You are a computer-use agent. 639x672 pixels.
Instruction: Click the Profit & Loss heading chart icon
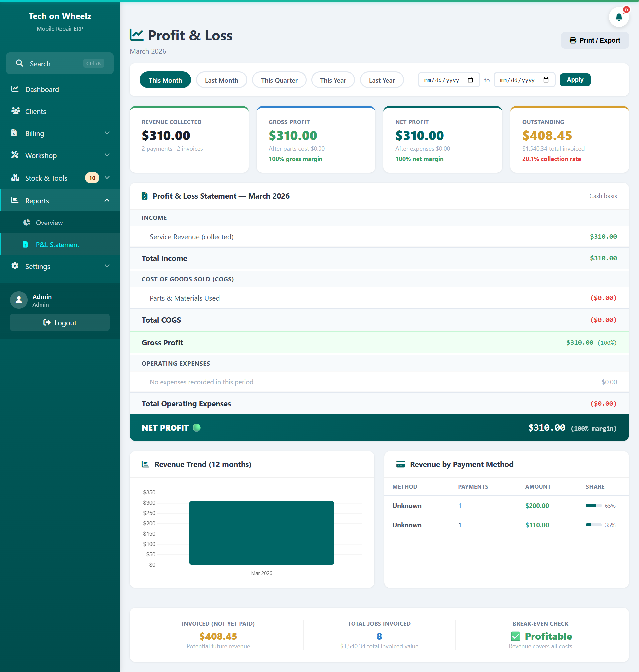pos(136,34)
